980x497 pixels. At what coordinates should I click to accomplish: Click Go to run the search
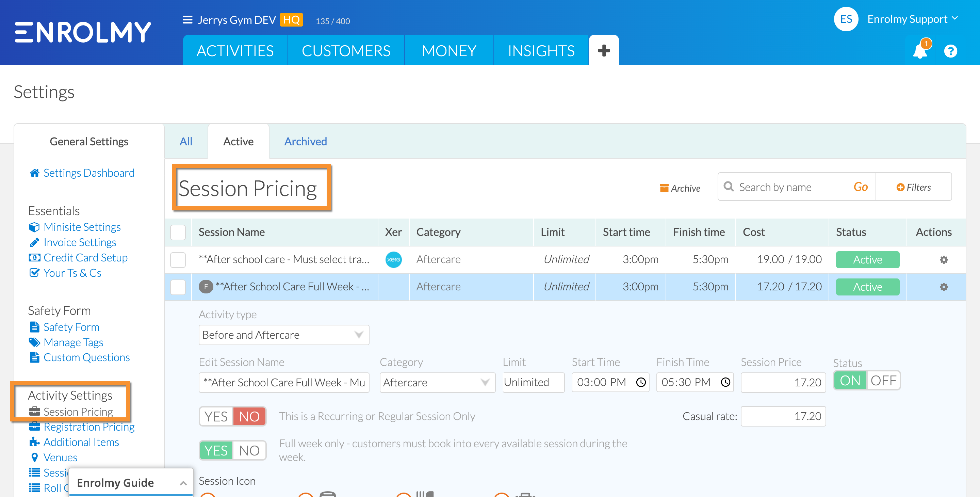point(861,187)
